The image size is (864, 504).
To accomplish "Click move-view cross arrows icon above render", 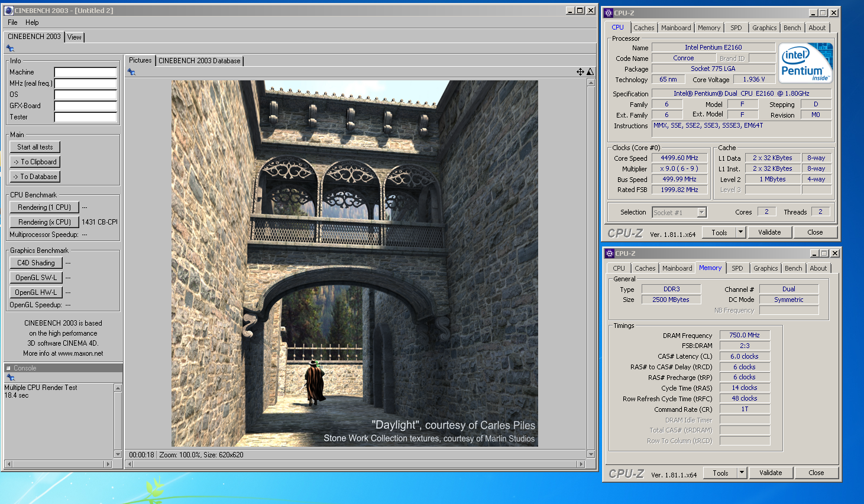I will point(580,71).
